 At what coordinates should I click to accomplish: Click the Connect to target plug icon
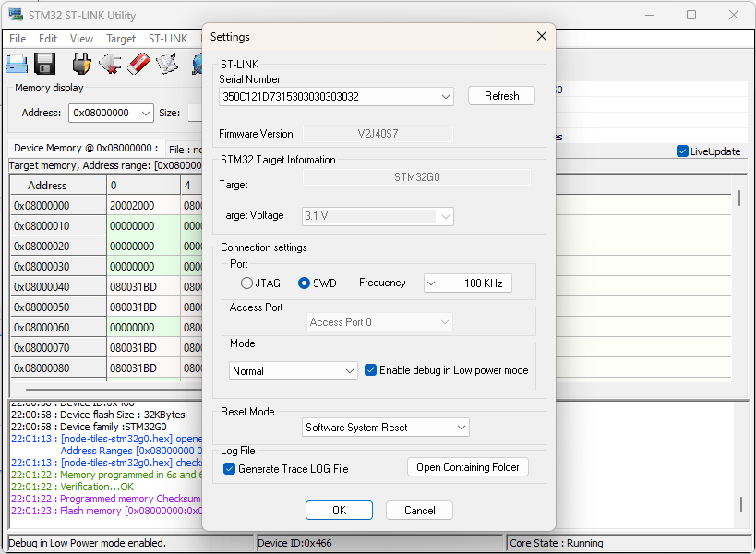pos(81,64)
